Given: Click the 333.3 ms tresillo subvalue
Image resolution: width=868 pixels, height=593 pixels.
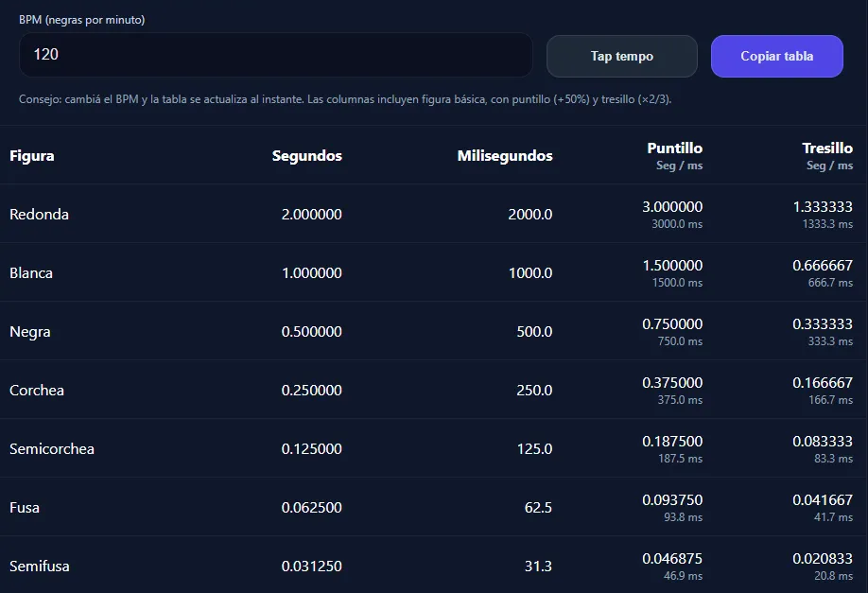Looking at the screenshot, I should [830, 341].
